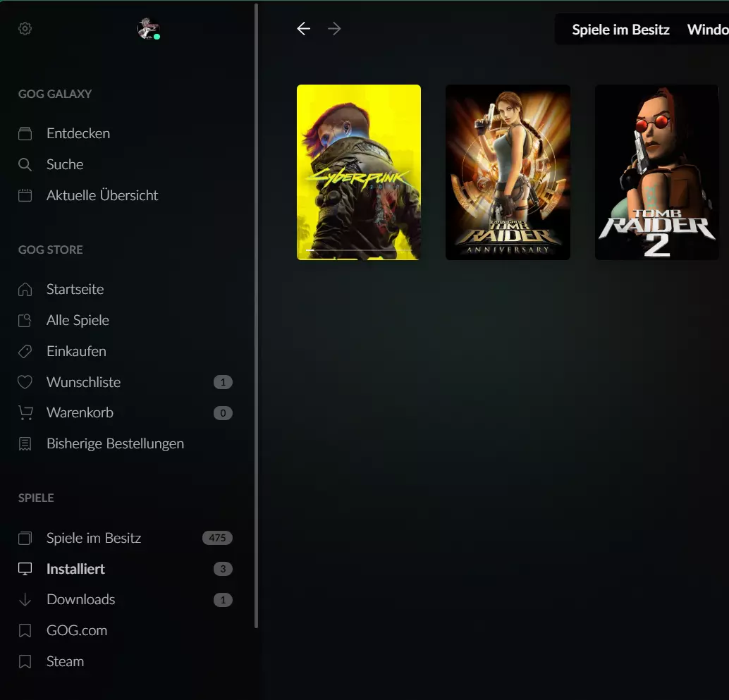729x700 pixels.
Task: Click the Wunschliste heart icon
Action: pyautogui.click(x=25, y=382)
